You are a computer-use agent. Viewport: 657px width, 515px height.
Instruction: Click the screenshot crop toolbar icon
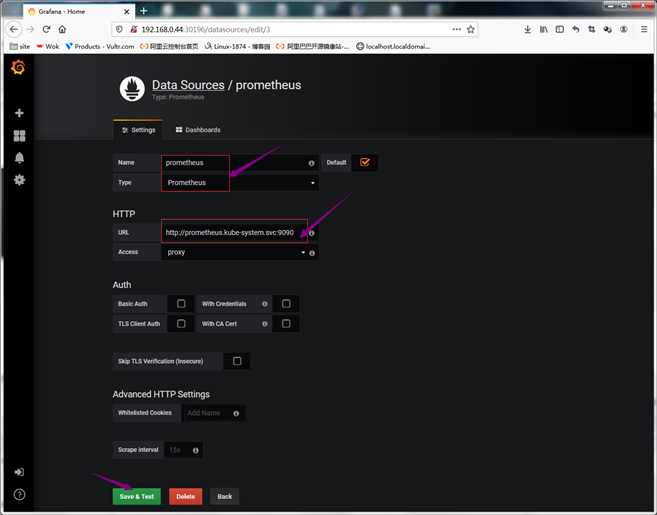591,29
